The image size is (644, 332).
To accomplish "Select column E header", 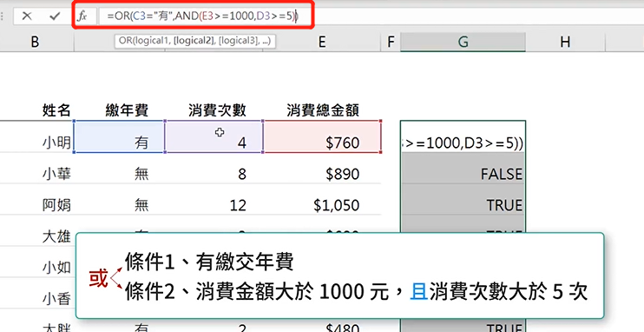I will coord(322,42).
